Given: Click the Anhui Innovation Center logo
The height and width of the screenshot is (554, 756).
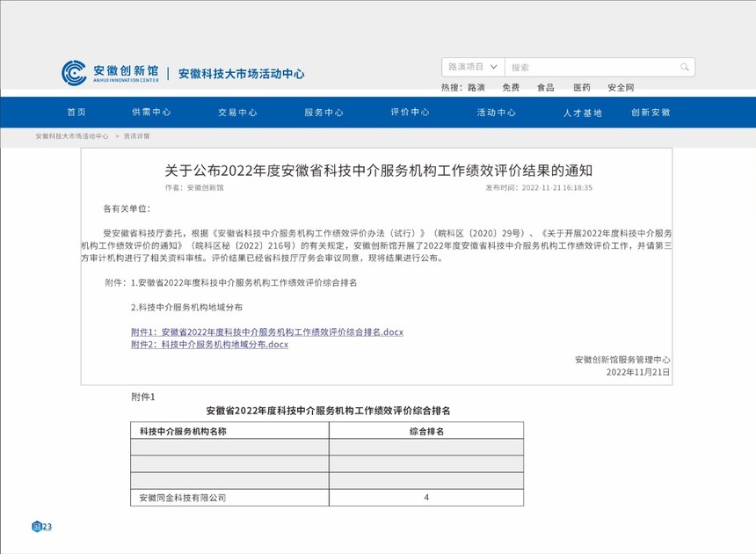Looking at the screenshot, I should pos(111,73).
